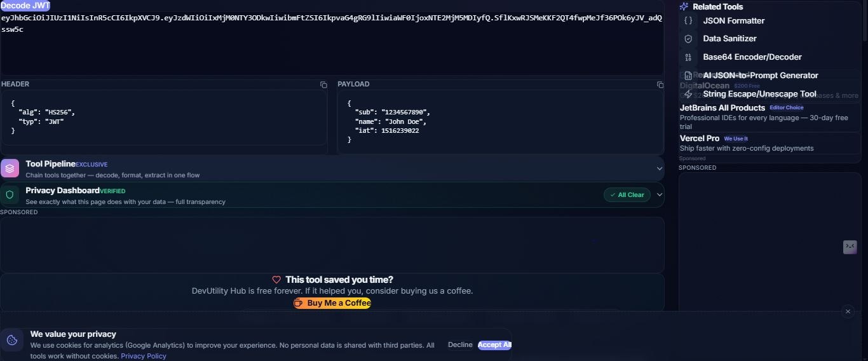Click the "sub": "1234567890" payload line
This screenshot has width=868, height=361.
pos(392,112)
